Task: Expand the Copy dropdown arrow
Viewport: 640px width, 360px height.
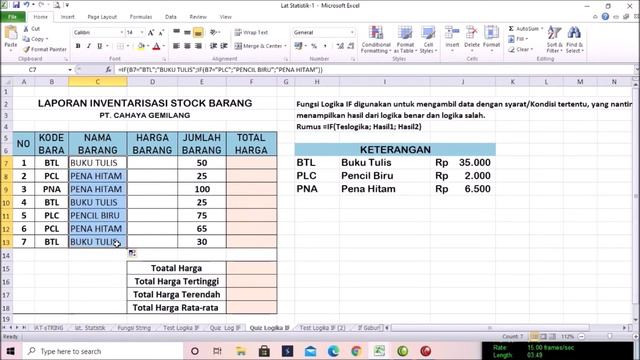Action: [x=47, y=39]
